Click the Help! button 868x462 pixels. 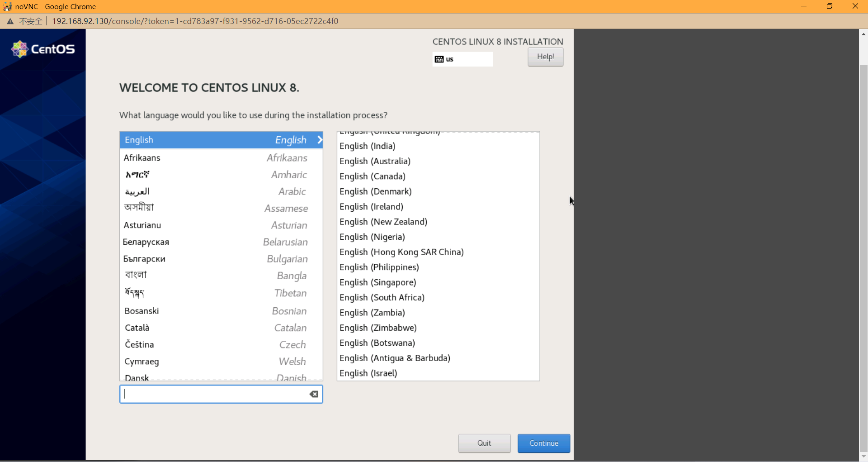pyautogui.click(x=545, y=57)
